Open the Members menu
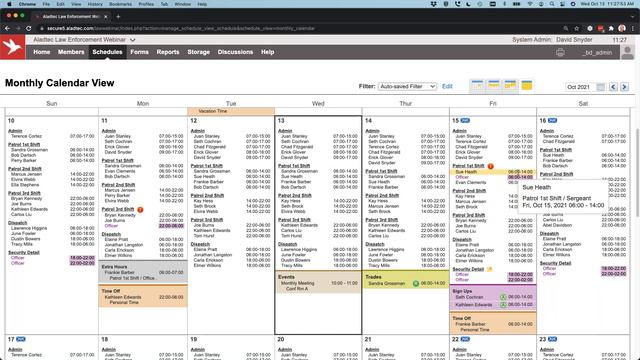 point(71,52)
